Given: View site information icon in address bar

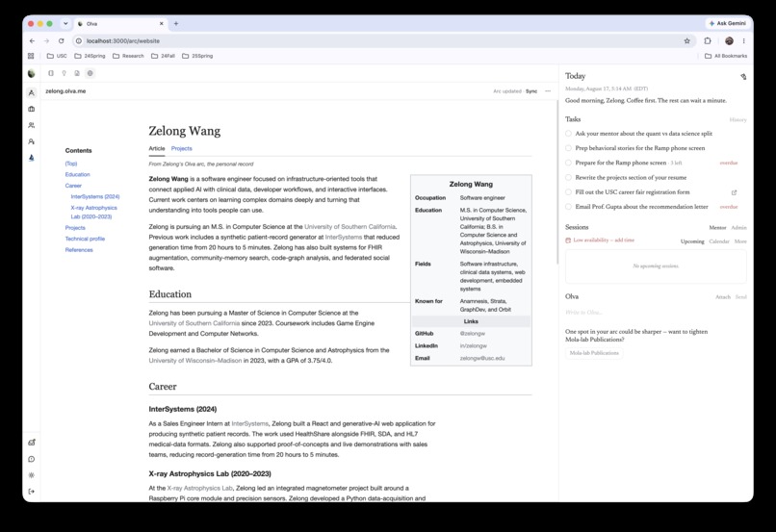Looking at the screenshot, I should [78, 41].
